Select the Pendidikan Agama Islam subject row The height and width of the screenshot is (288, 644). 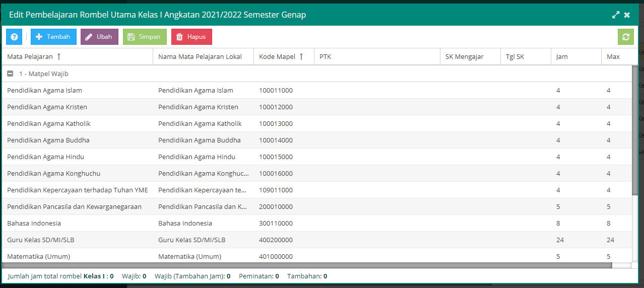[316, 90]
